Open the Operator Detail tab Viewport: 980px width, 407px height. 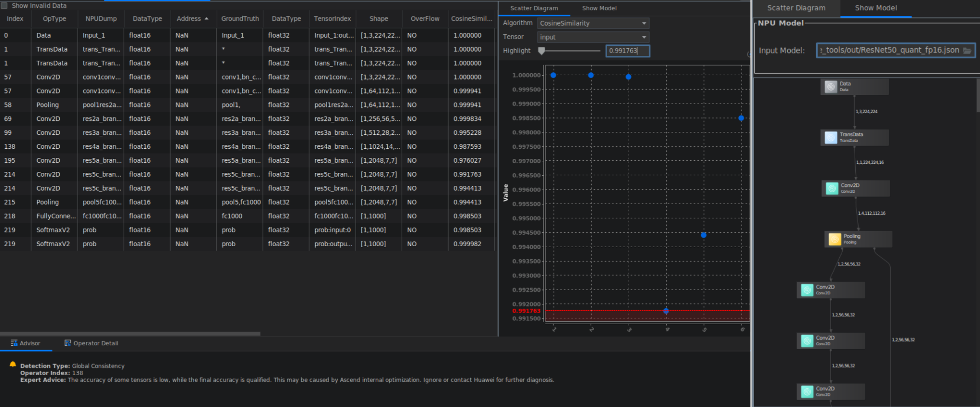(x=91, y=343)
